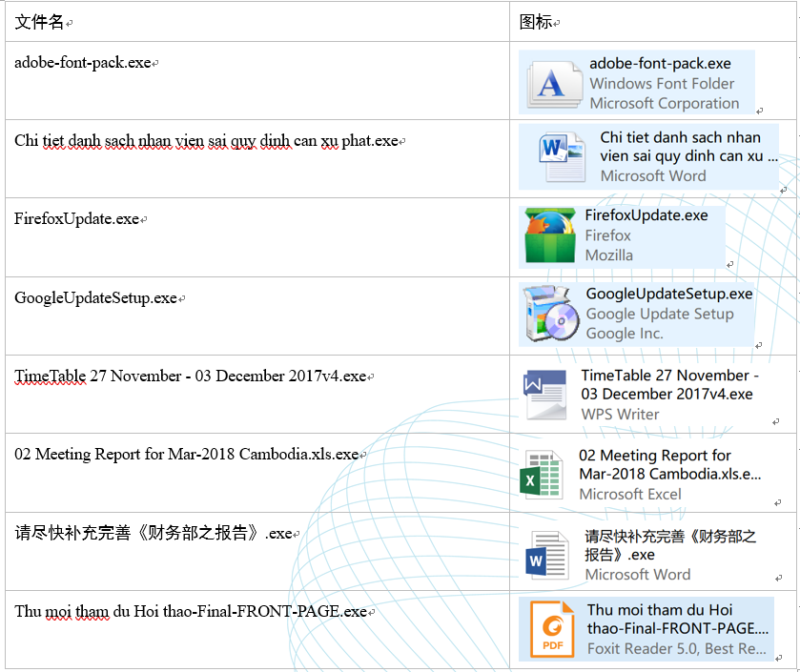Image resolution: width=800 pixels, height=672 pixels.
Task: Click the 请尽快补充完善 filename in left column
Action: coord(154,533)
